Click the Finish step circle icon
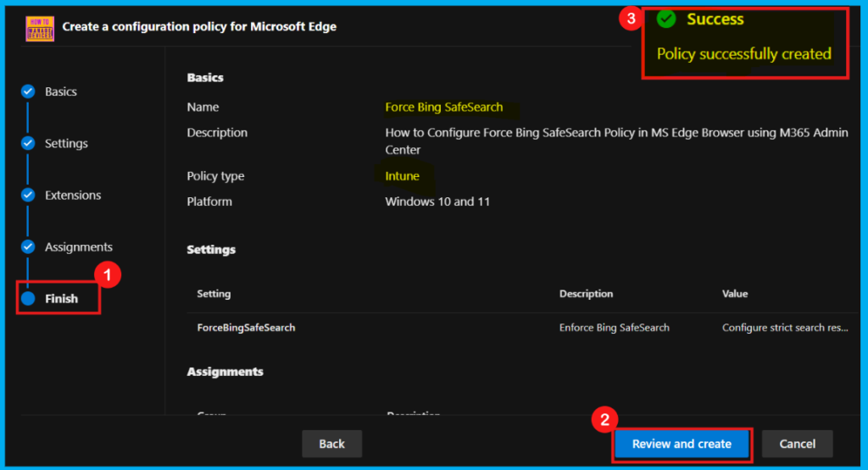Viewport: 868px width, 470px height. pos(28,299)
